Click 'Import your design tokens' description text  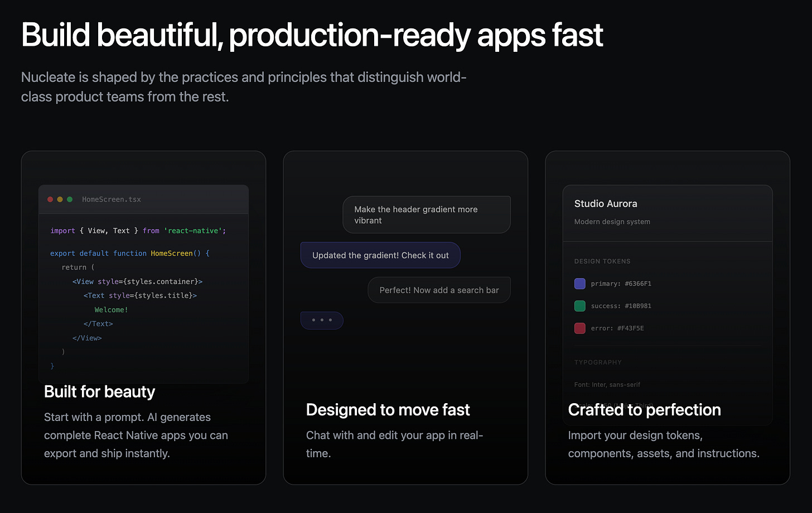pyautogui.click(x=664, y=444)
